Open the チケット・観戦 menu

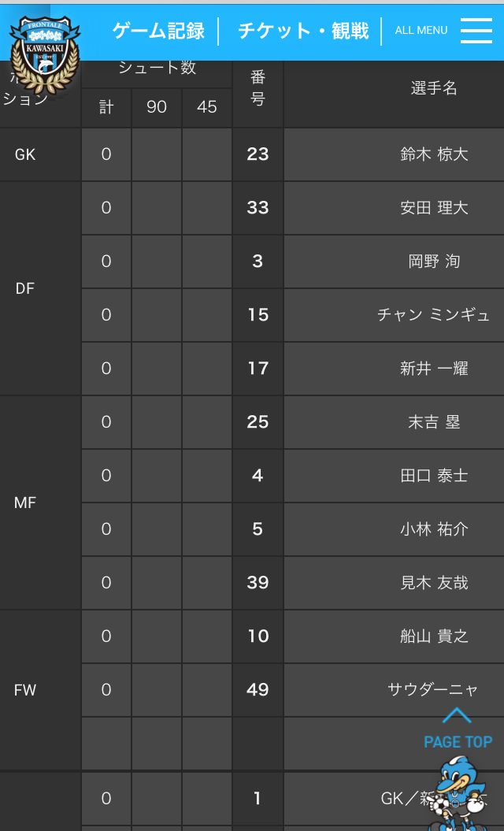point(303,31)
